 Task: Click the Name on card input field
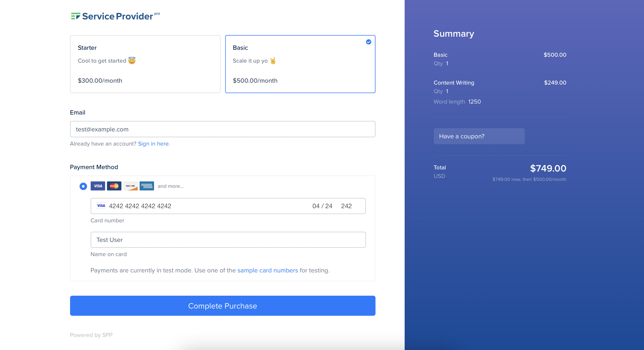click(x=228, y=240)
